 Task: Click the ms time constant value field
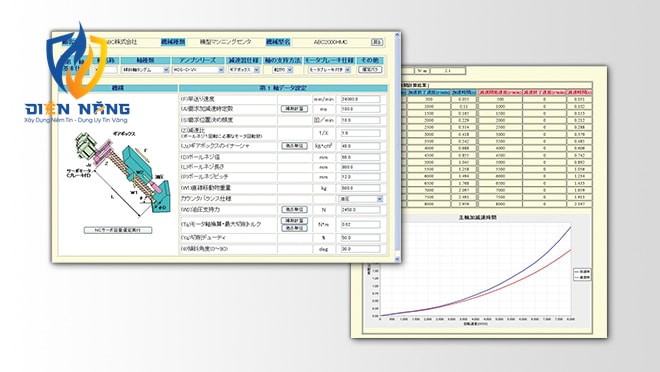[x=360, y=109]
